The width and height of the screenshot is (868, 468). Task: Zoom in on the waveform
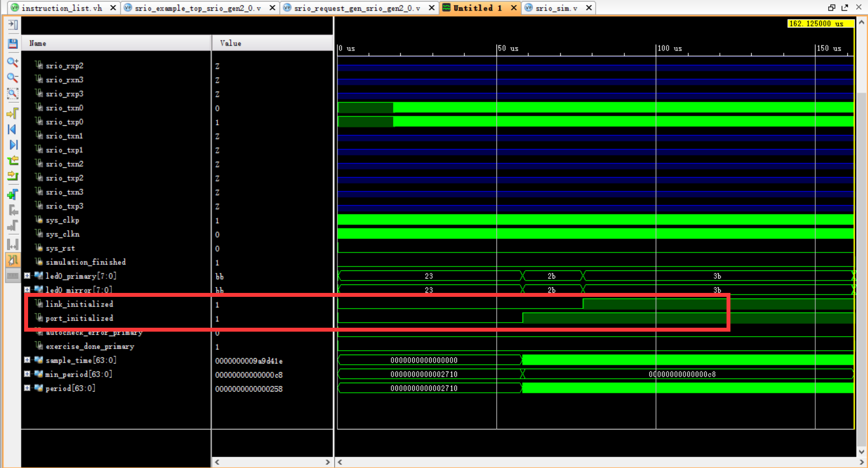tap(12, 62)
